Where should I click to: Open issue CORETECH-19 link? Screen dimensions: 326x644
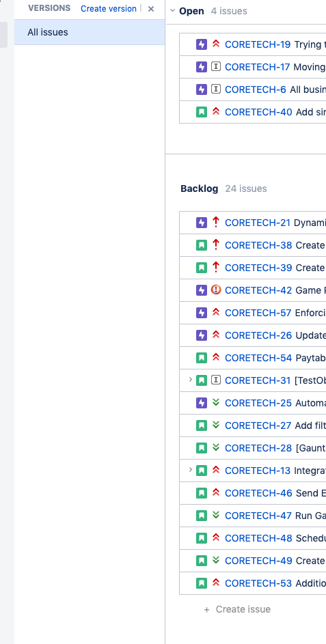[258, 44]
